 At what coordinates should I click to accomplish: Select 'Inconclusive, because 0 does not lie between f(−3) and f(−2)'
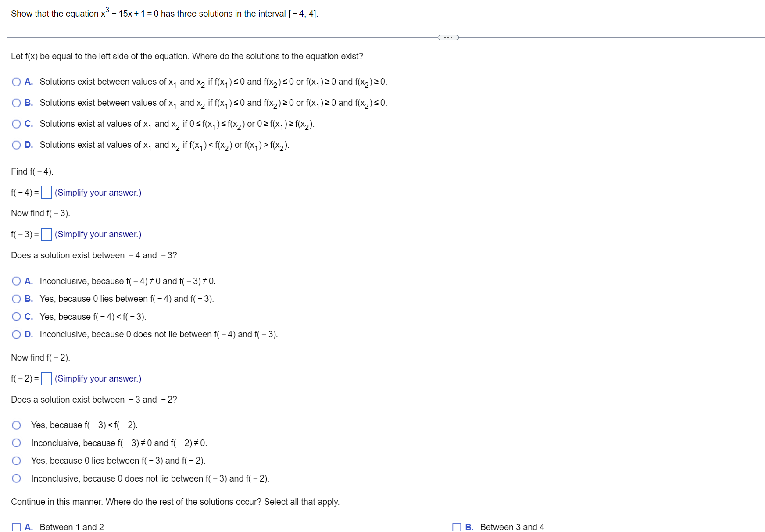click(x=17, y=478)
